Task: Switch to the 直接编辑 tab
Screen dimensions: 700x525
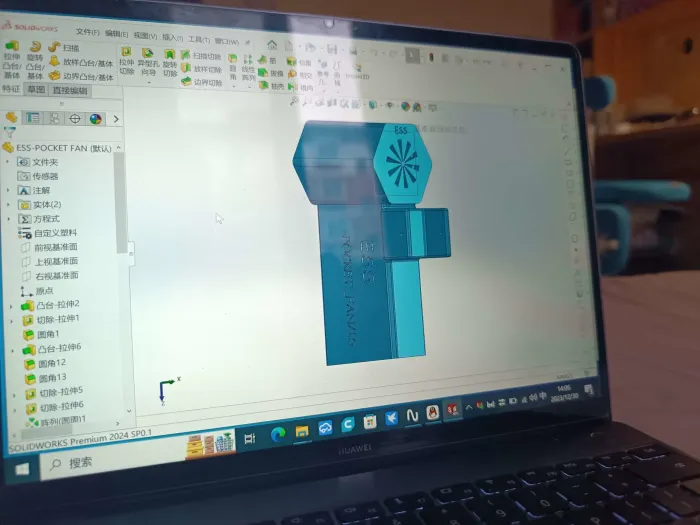Action: [x=70, y=91]
